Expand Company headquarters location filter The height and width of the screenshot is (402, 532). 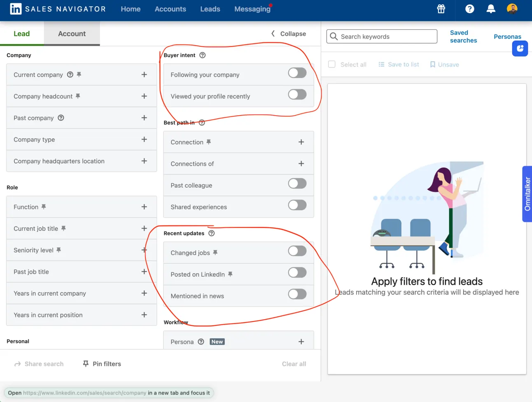point(144,161)
